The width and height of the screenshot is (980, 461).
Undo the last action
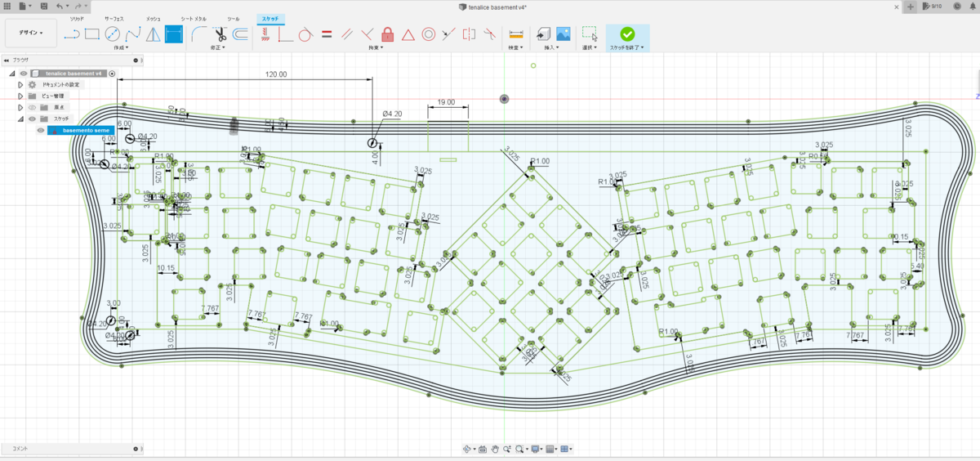tap(60, 6)
